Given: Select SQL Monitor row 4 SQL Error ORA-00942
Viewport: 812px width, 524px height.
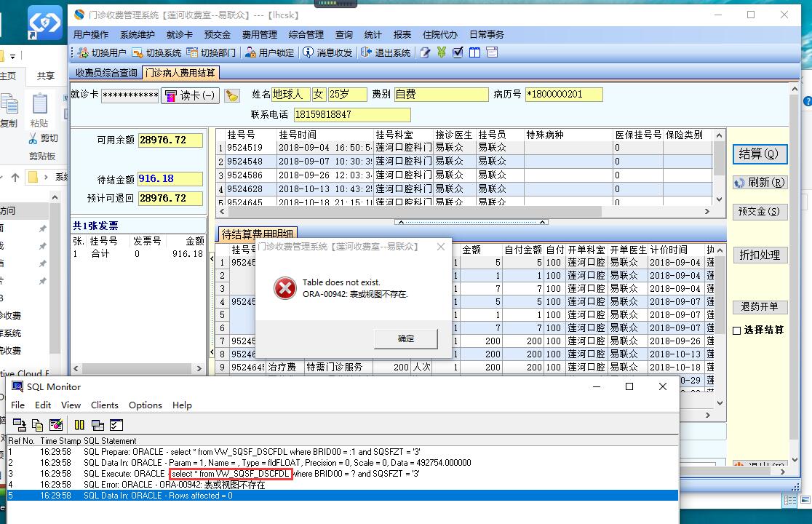Looking at the screenshot, I should tap(342, 485).
